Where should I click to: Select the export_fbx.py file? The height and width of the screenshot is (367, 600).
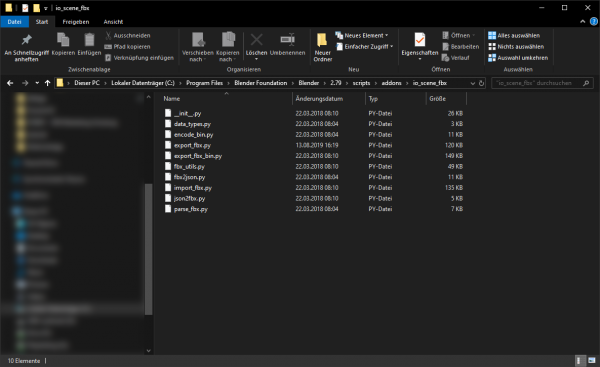pyautogui.click(x=192, y=145)
